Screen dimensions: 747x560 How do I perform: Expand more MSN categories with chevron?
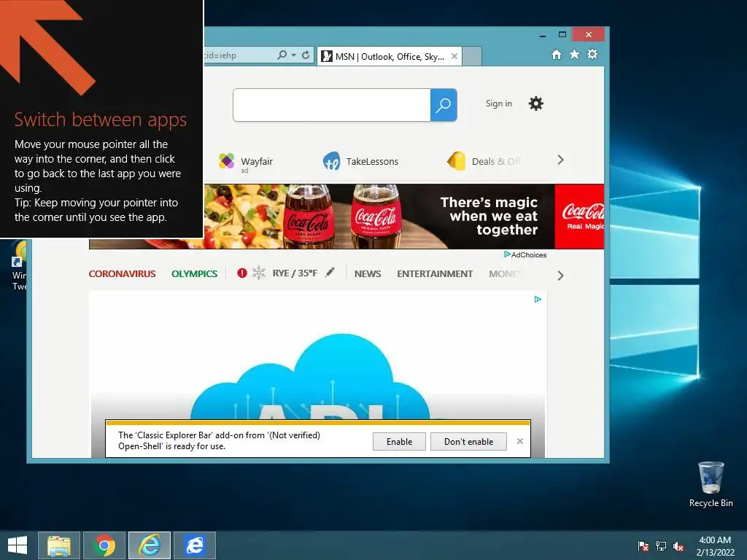[561, 276]
